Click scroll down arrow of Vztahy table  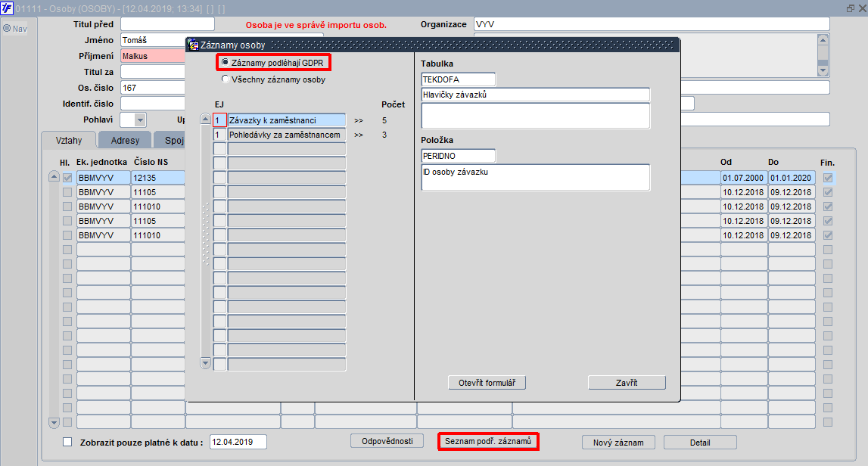pyautogui.click(x=54, y=423)
